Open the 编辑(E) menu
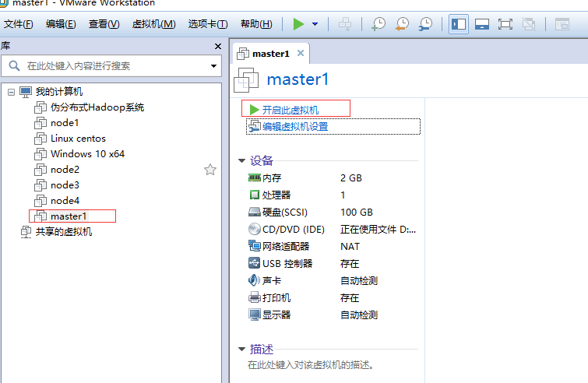Viewport: 588px width, 383px height. coord(61,24)
